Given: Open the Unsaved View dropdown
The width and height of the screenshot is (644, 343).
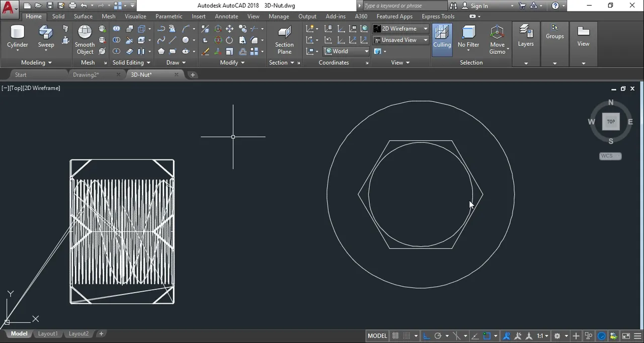Looking at the screenshot, I should (x=401, y=40).
